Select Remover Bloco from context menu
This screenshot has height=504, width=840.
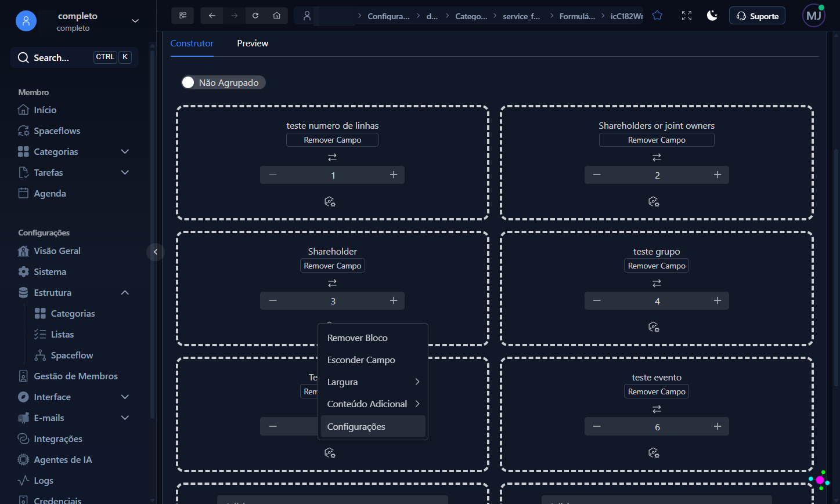point(373,338)
